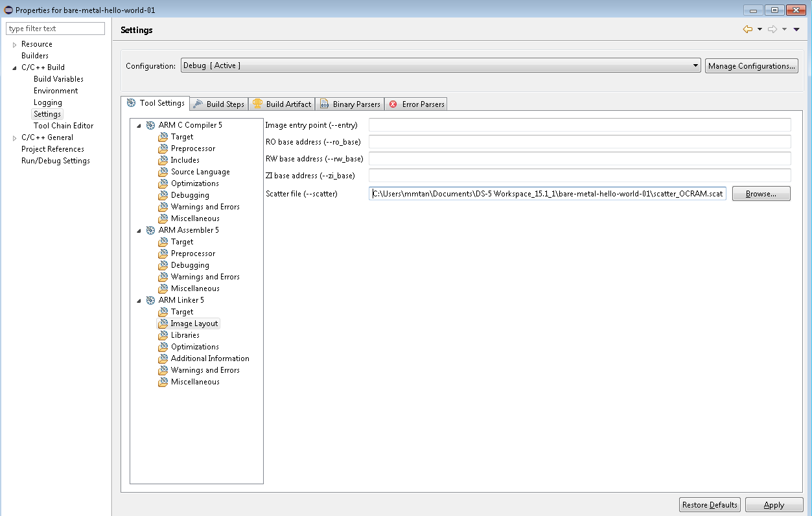Select Additional Information under ARM Linker 5
The image size is (812, 516).
point(210,358)
